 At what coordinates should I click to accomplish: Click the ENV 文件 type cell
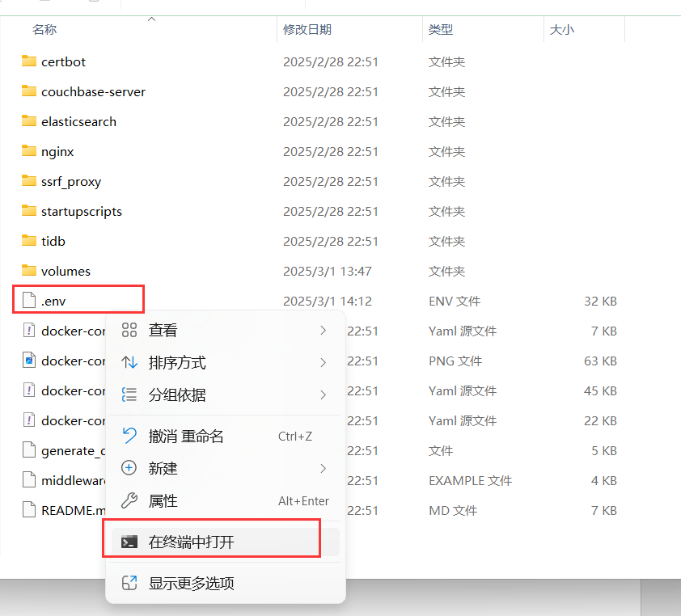455,302
